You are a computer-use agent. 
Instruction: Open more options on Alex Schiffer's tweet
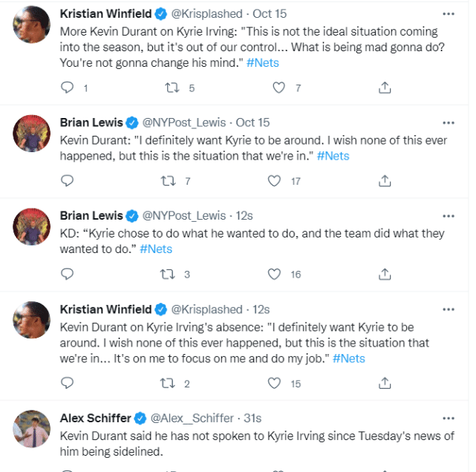point(448,418)
